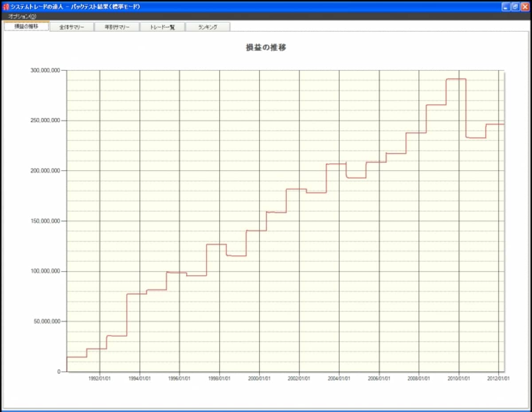Screen dimensions: 532x412
Task: Click the 2012/01/01 x-axis date label
Action: [499, 379]
